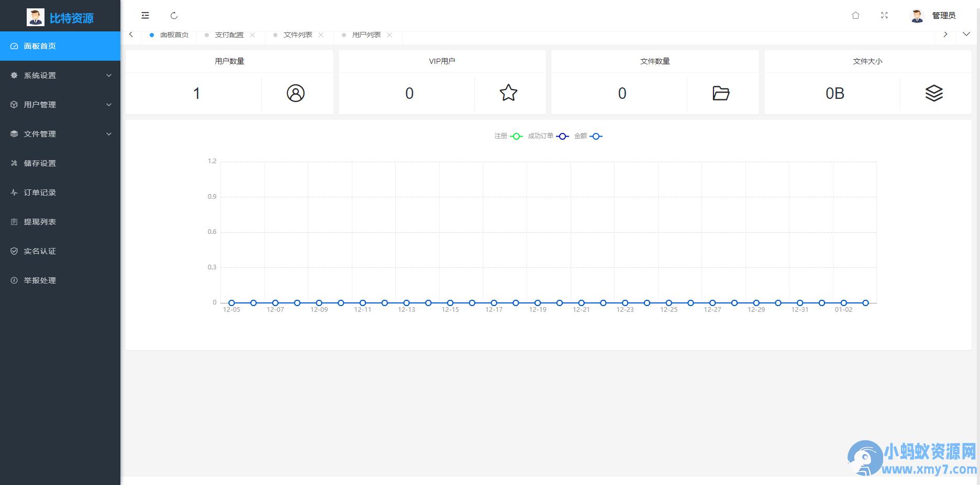Click the 管理员 avatar image
The height and width of the screenshot is (485, 980).
pos(917,16)
